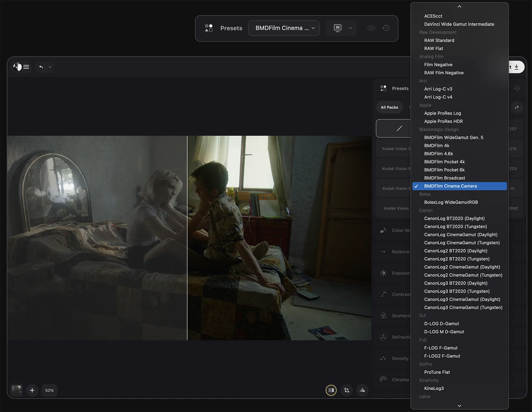Choose Apple ProRes Log color space
The image size is (532, 412).
click(442, 113)
